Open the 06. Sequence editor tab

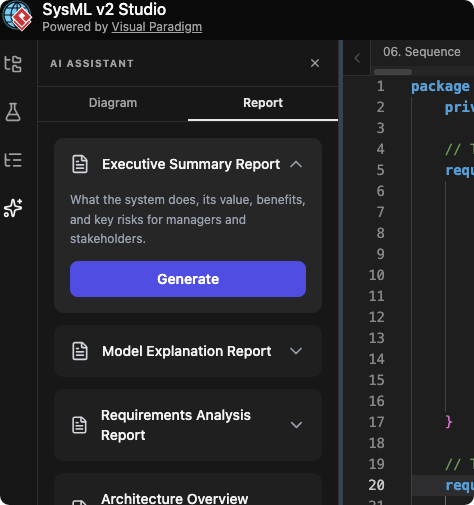click(422, 52)
